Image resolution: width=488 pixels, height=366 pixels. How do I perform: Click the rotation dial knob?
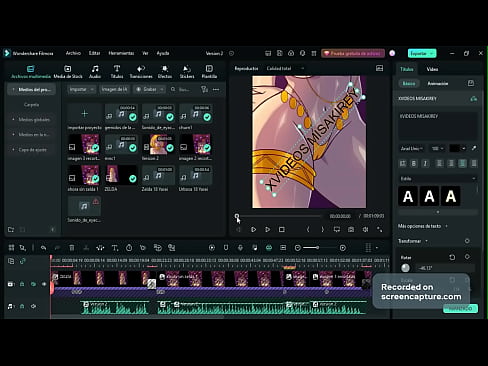click(x=405, y=268)
